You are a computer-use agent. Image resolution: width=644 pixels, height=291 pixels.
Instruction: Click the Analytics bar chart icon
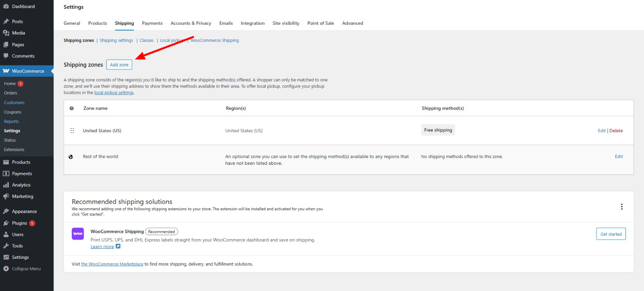point(6,185)
